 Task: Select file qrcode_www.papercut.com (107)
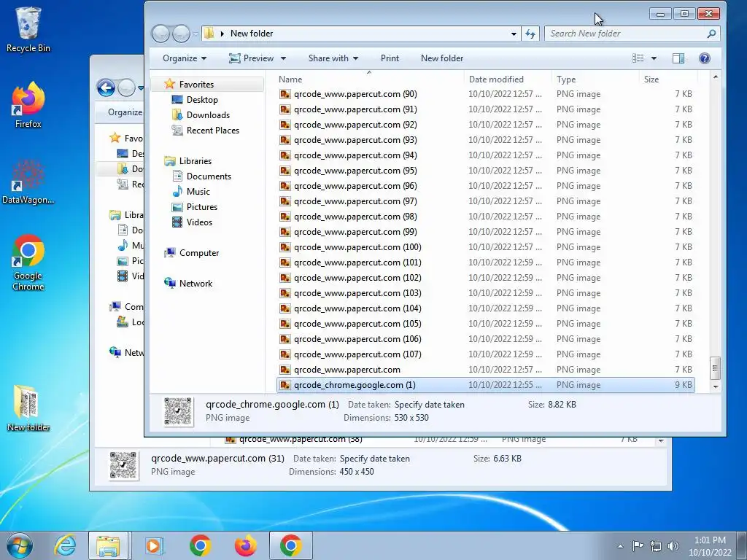click(485, 354)
